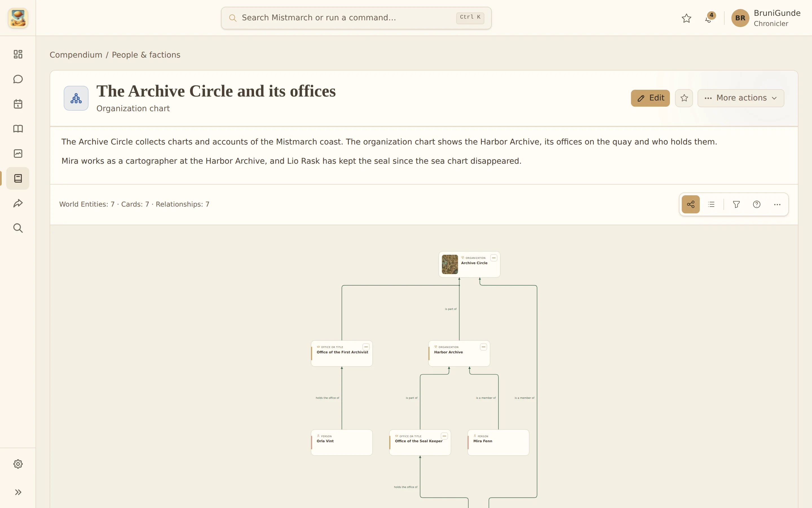Open the share arrow sidebar icon
The width and height of the screenshot is (812, 508).
point(18,203)
